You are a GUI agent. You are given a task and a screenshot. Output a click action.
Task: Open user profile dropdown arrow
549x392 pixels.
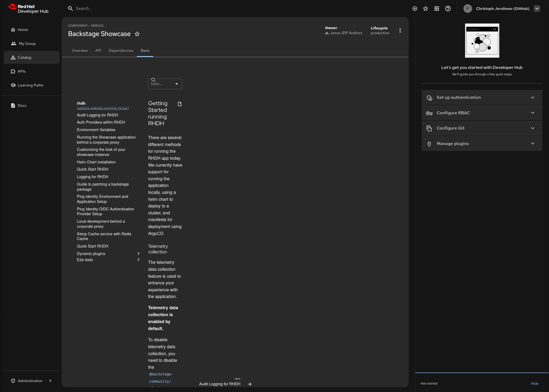[x=537, y=9]
